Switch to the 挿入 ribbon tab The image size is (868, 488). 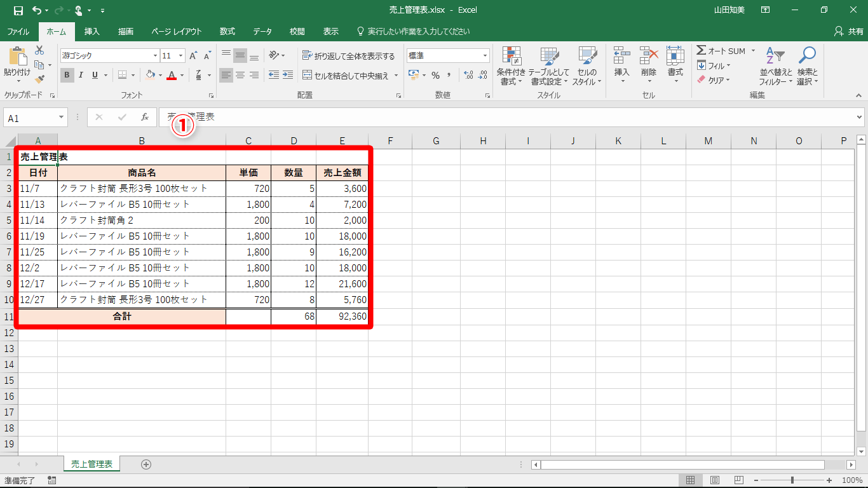(92, 31)
